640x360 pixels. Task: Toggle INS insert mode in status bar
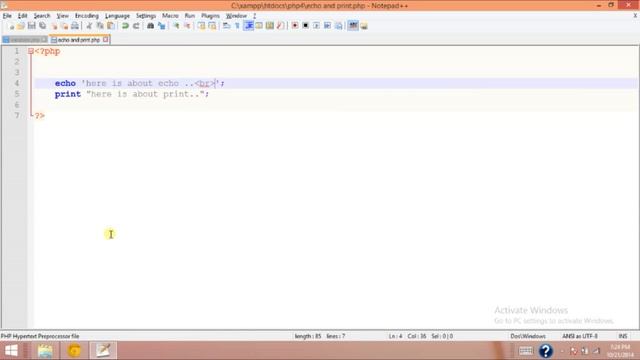[622, 336]
